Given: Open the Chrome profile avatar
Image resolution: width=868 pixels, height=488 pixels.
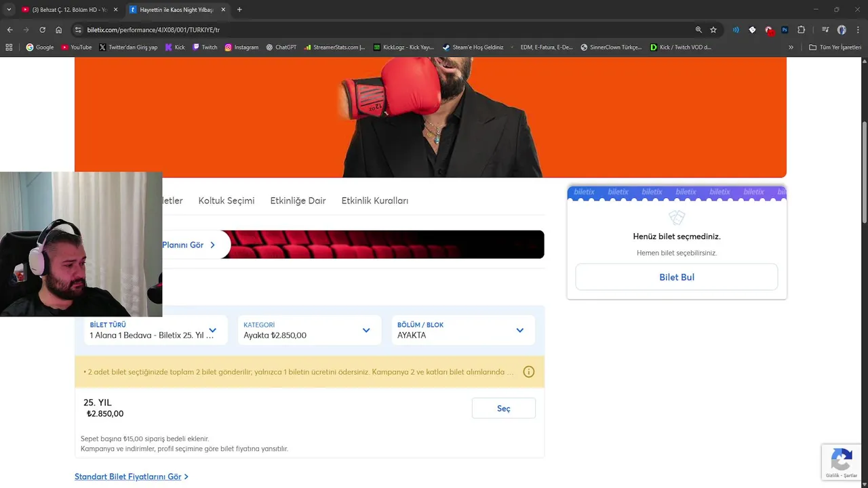Looking at the screenshot, I should click(x=842, y=30).
